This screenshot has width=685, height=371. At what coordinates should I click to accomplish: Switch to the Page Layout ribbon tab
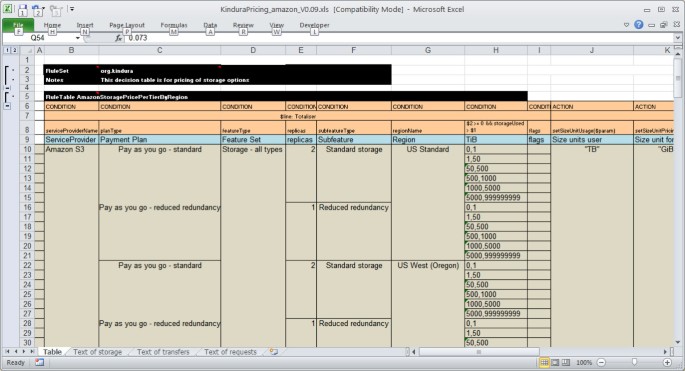(x=127, y=25)
